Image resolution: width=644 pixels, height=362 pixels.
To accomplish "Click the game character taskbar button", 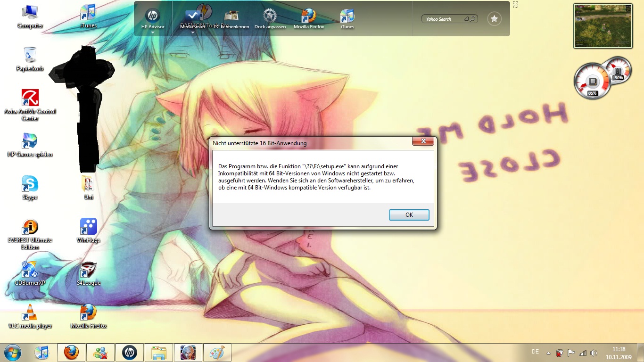I will click(x=188, y=352).
